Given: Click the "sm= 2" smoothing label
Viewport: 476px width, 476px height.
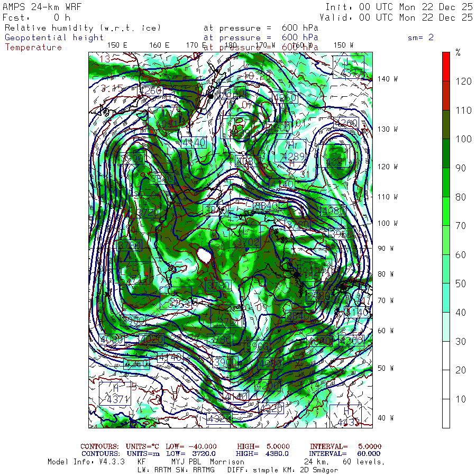Looking at the screenshot, I should click(x=420, y=38).
